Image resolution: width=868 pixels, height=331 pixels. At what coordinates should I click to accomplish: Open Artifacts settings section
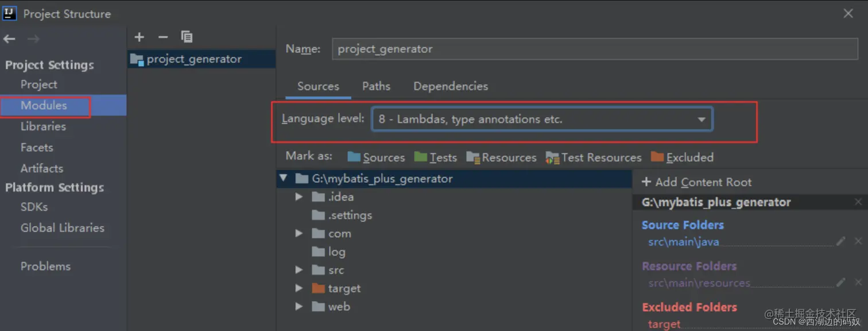click(x=42, y=168)
